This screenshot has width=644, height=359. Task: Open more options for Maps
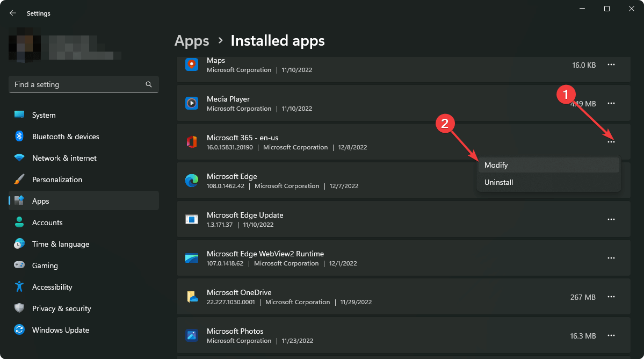pos(611,64)
